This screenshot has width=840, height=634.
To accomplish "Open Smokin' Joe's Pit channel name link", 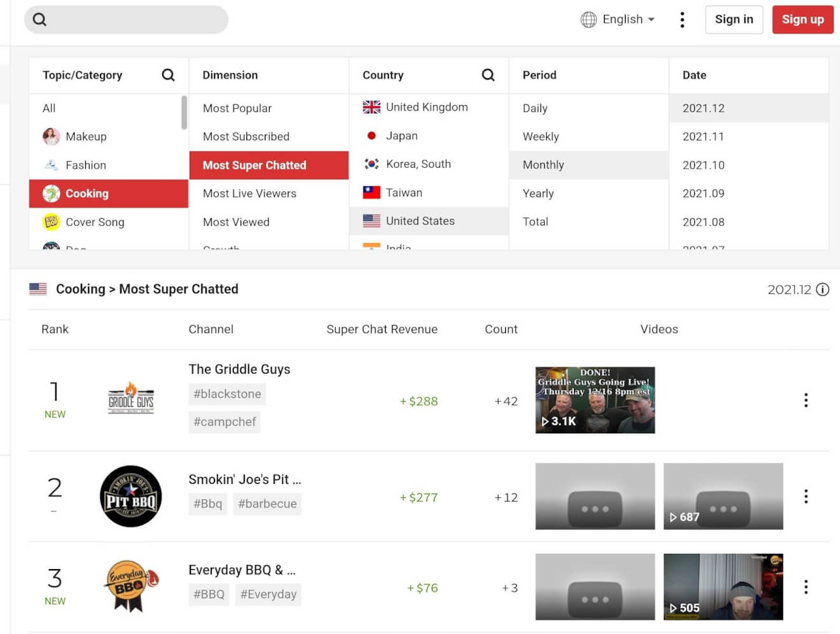I will (245, 479).
